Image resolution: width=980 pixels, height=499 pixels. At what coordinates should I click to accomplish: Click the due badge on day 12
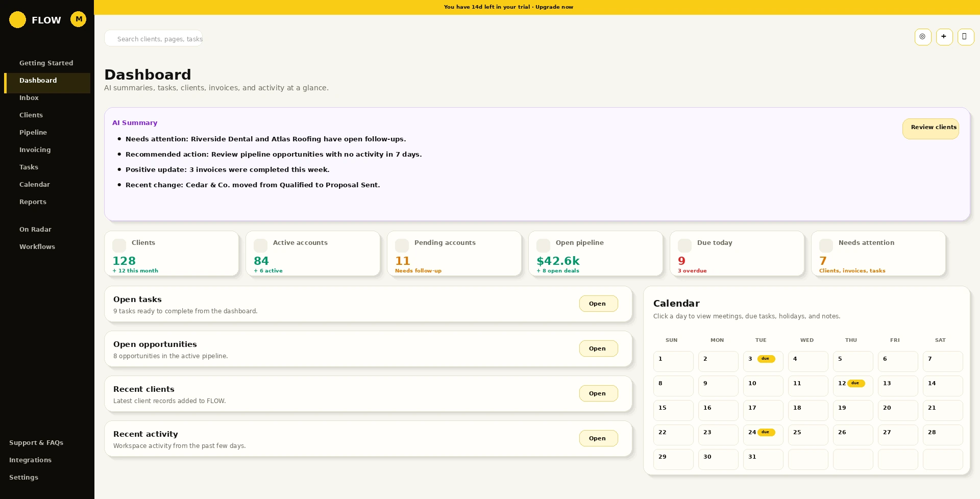point(856,383)
